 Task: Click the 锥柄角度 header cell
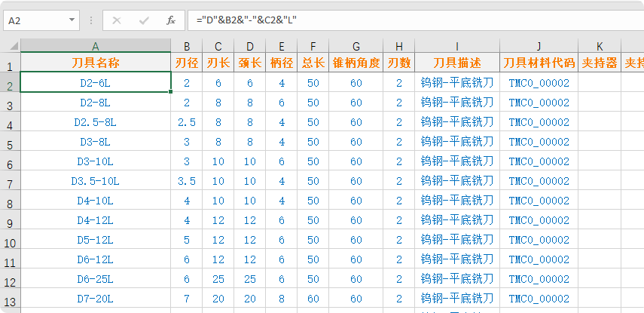click(356, 63)
